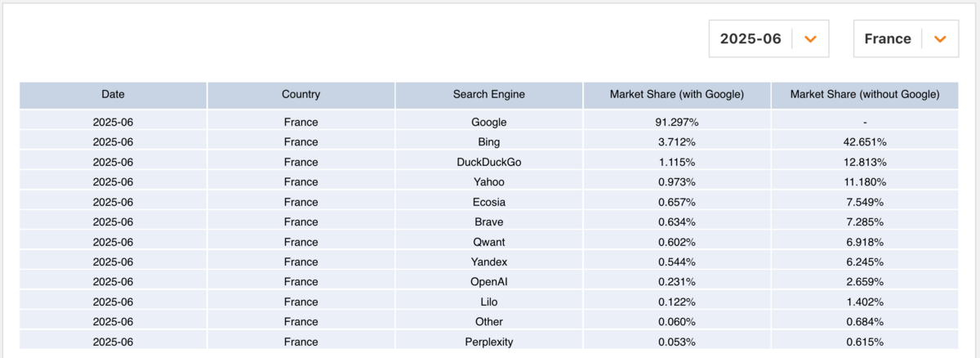Click Ecosia's 0.657% market share value
This screenshot has height=358, width=980.
(677, 202)
